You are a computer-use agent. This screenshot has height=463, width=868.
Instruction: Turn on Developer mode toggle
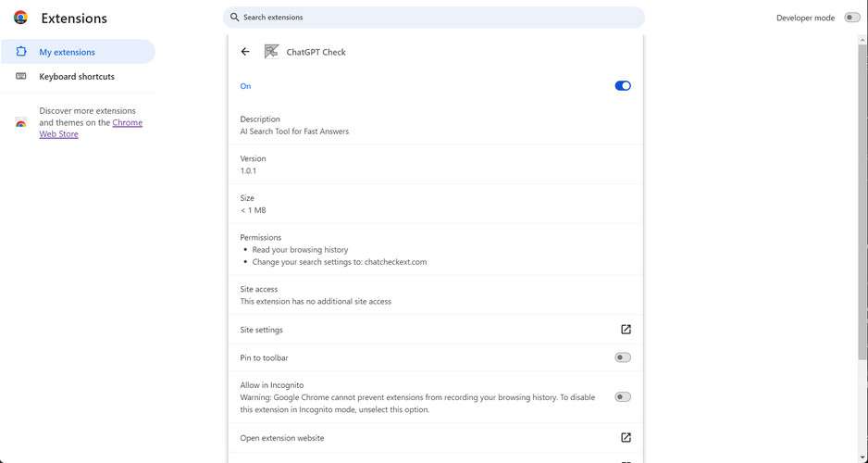[x=851, y=18]
